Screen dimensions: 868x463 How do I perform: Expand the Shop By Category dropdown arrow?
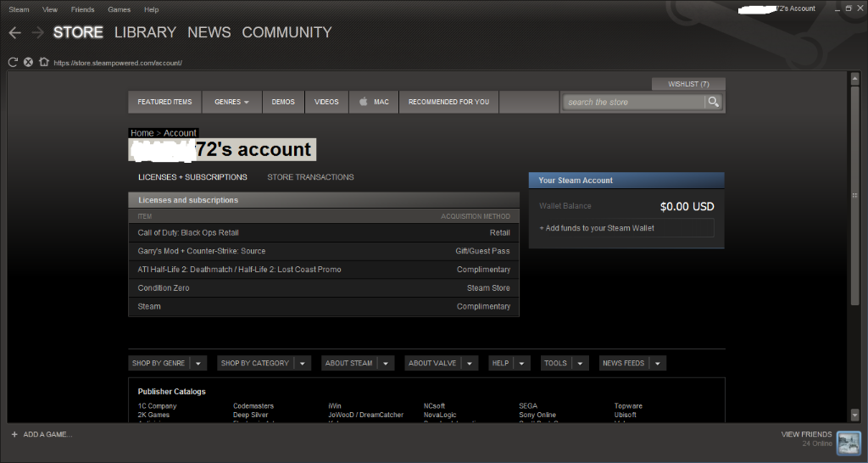303,363
